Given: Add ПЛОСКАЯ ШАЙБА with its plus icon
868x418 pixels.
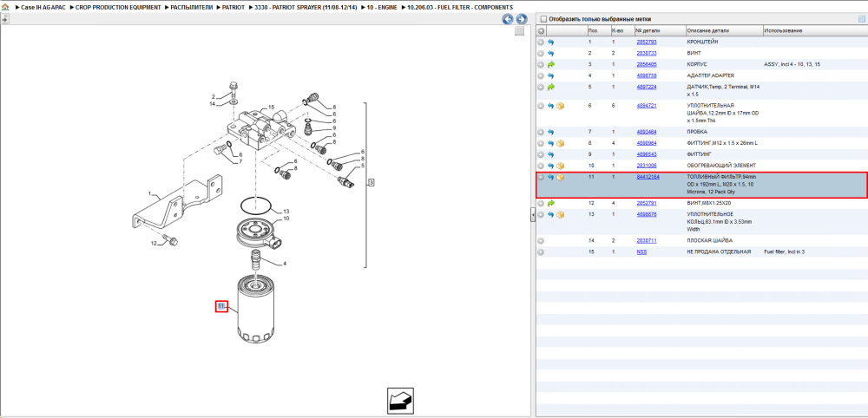Looking at the screenshot, I should tap(541, 241).
